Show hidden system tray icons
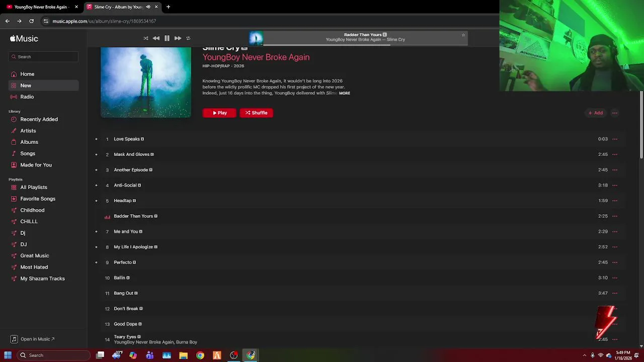 click(584, 355)
